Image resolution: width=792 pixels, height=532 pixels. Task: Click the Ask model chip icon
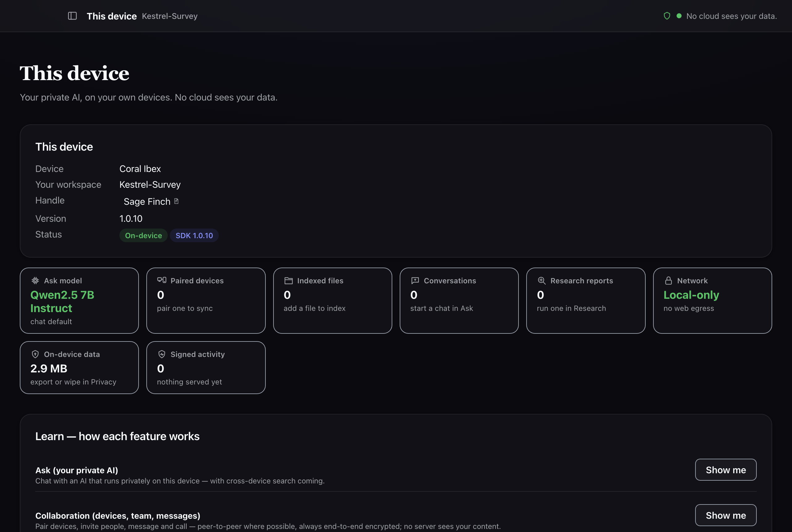[x=35, y=281]
